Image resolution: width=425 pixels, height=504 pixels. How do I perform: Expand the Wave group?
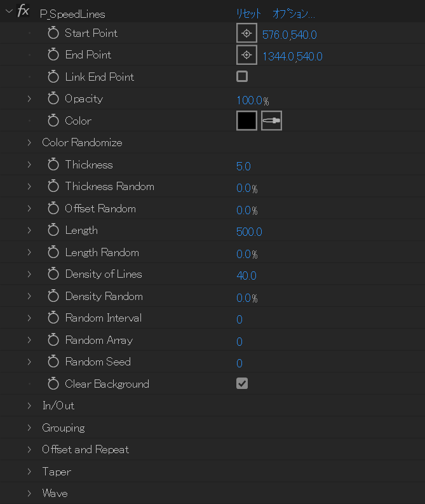(29, 493)
